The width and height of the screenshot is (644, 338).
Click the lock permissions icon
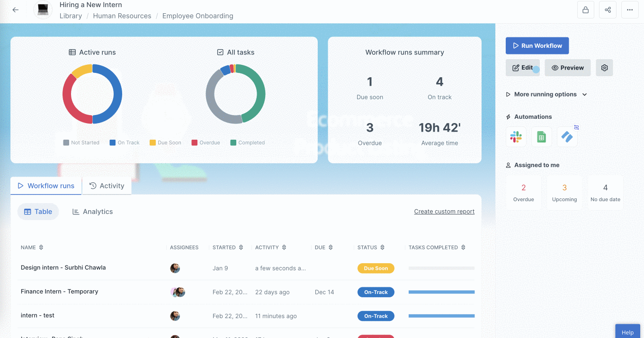585,9
